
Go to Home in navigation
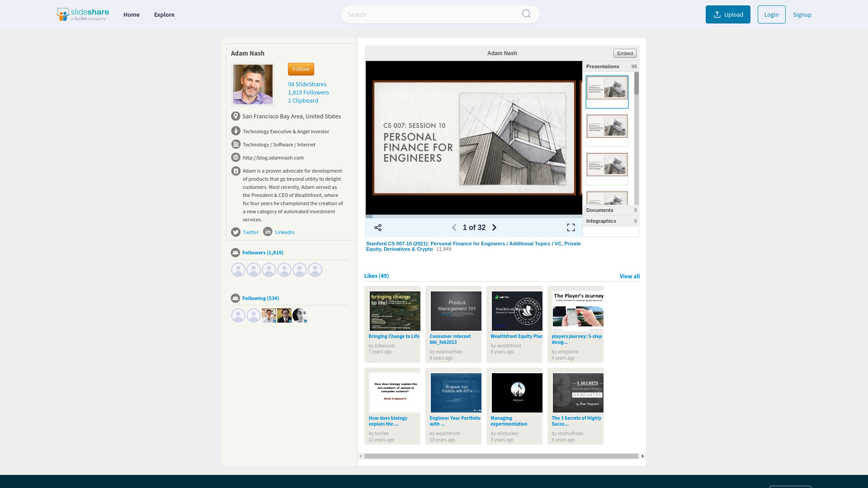[x=132, y=14]
